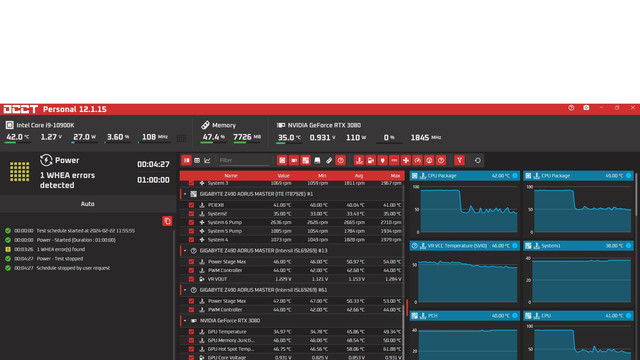Screen dimensions: 640x360
Task: Sort by the Avg column header
Action: 359,176
